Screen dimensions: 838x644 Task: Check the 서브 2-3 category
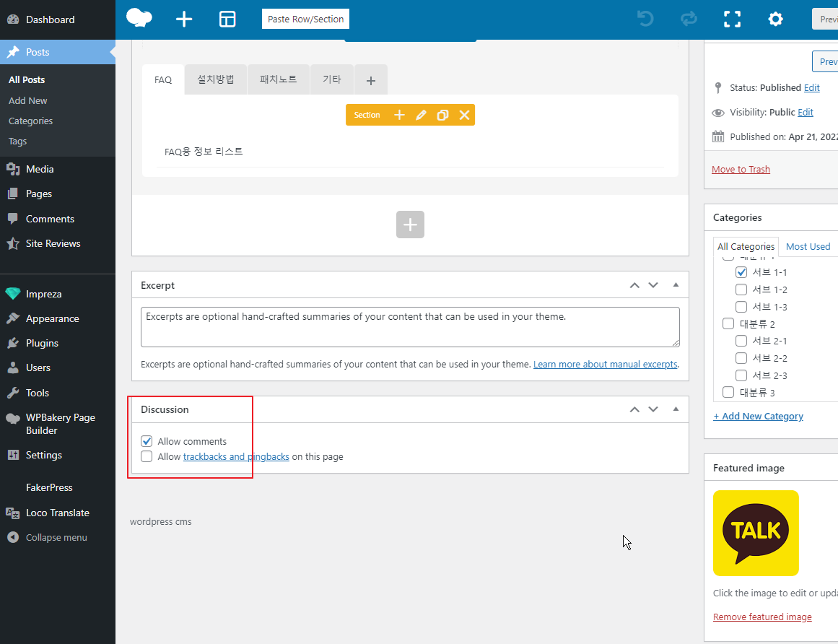point(741,375)
